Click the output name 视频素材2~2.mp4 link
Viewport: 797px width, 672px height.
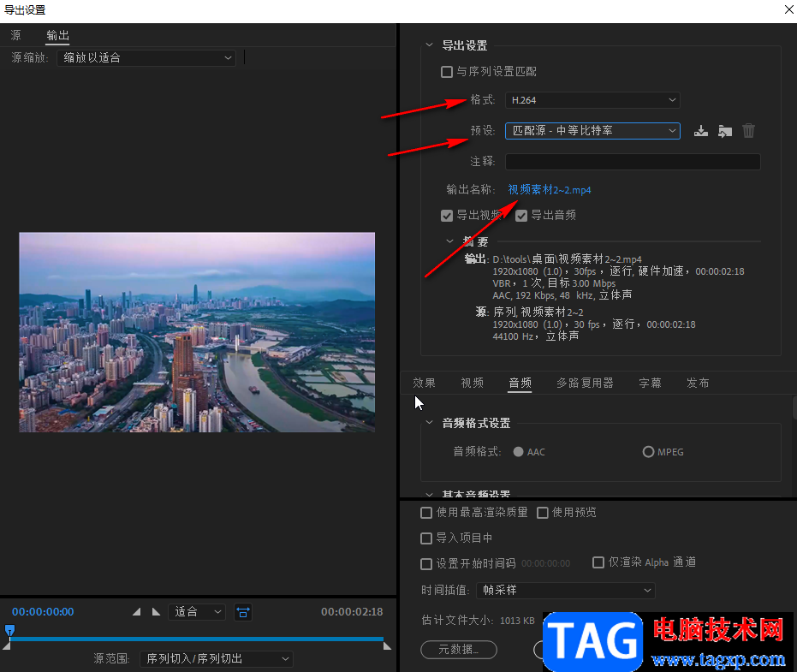coord(550,189)
